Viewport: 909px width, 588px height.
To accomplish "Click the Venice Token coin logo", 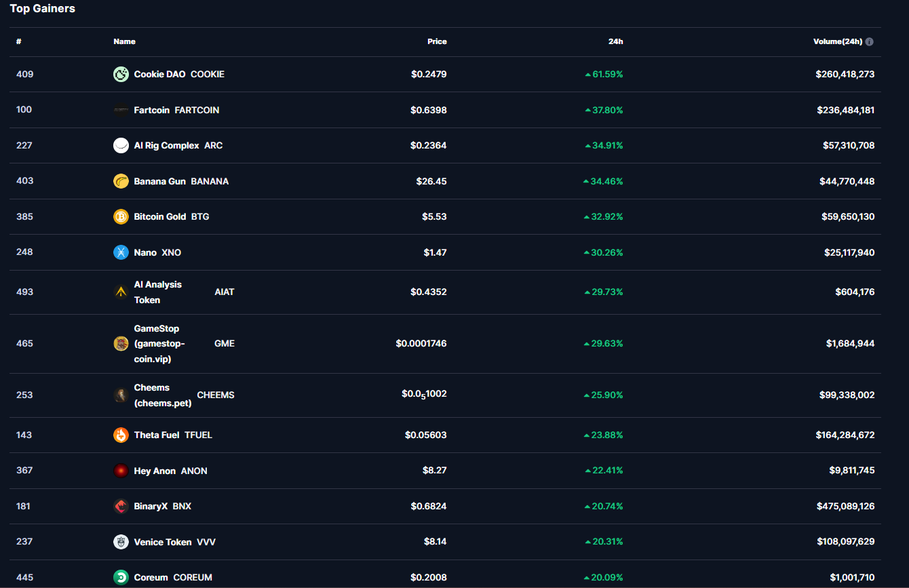I will coord(121,542).
